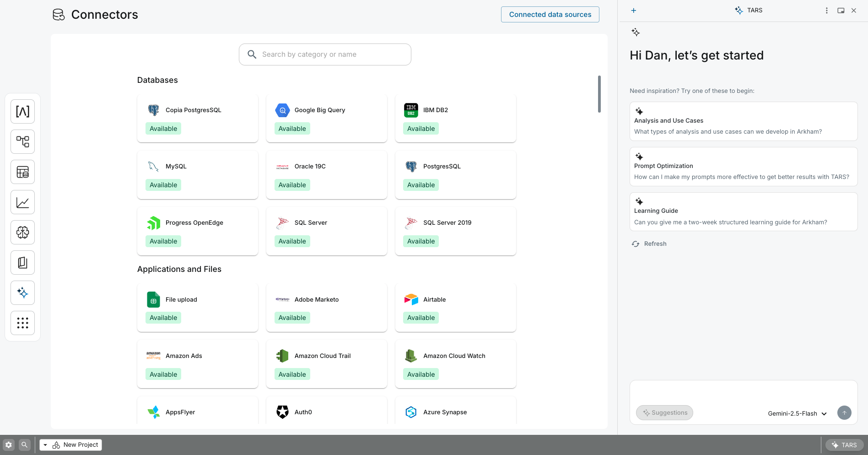This screenshot has width=868, height=455.
Task: Click the Auth0 logo icon
Action: tap(282, 412)
